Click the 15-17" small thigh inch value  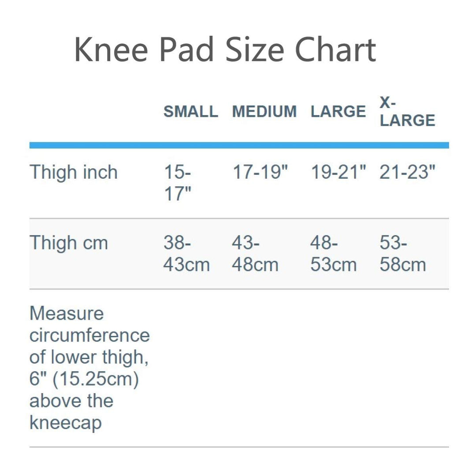coord(178,183)
